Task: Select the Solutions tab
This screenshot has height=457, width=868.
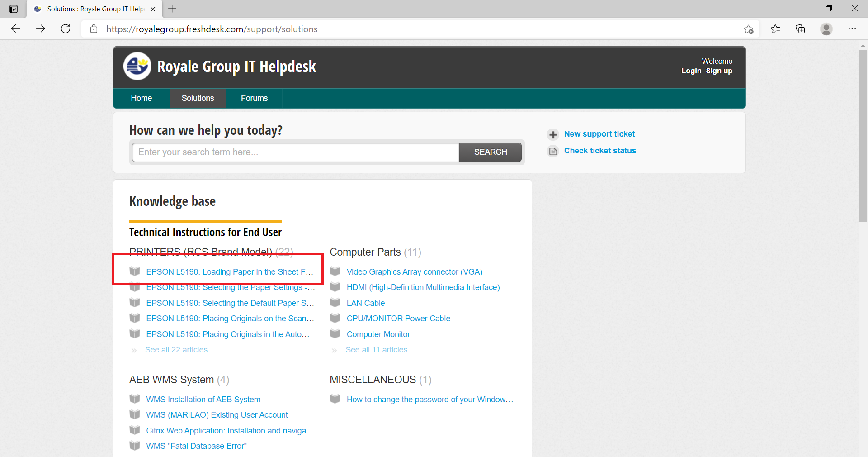Action: click(198, 98)
